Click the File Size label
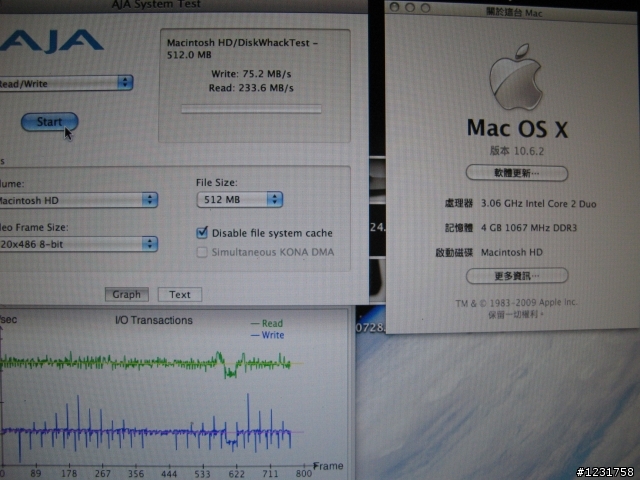640x480 pixels. coord(216,182)
